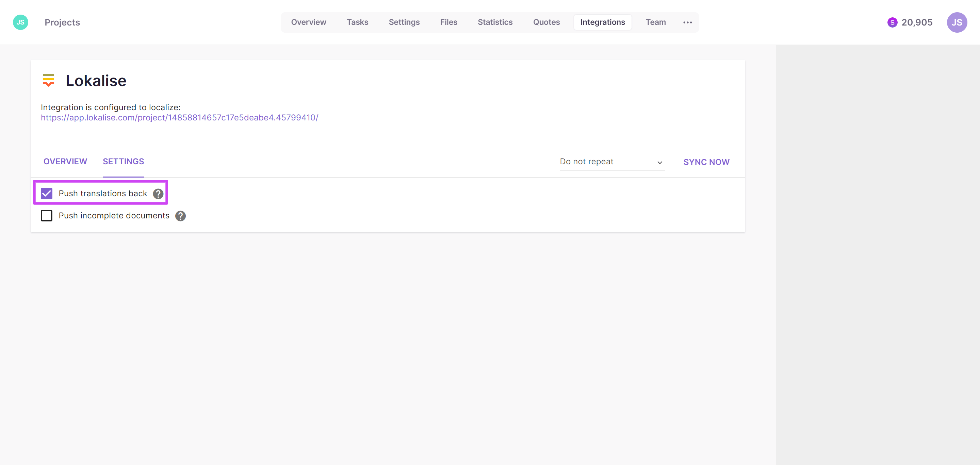
Task: Open the Overview top navigation tab
Action: point(309,22)
